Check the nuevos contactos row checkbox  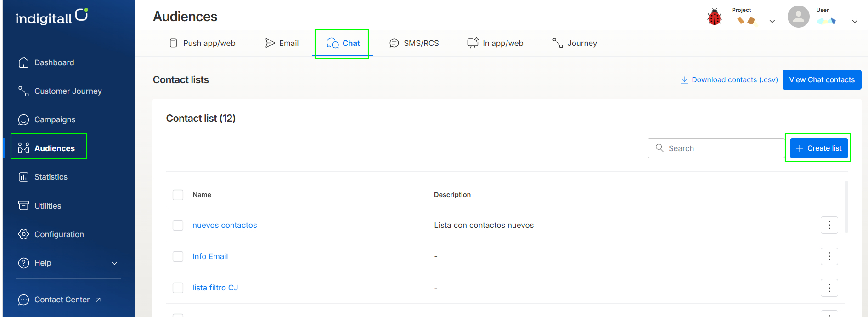pos(178,225)
